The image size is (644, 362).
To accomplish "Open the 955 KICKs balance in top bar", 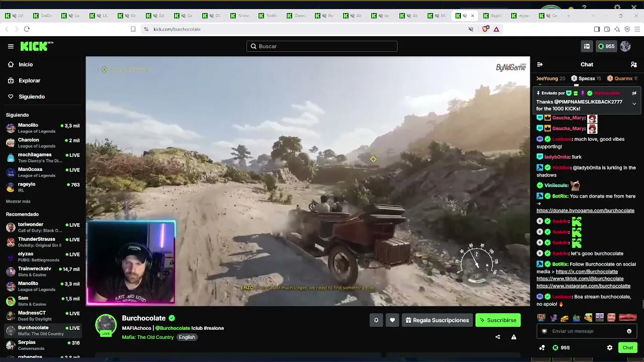I will (x=606, y=46).
